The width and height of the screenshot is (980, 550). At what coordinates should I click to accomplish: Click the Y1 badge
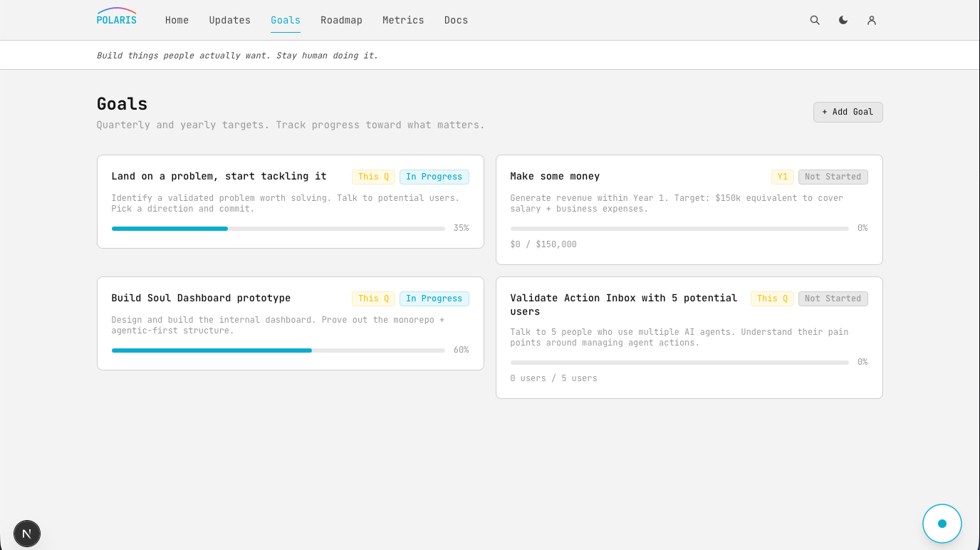coord(782,177)
